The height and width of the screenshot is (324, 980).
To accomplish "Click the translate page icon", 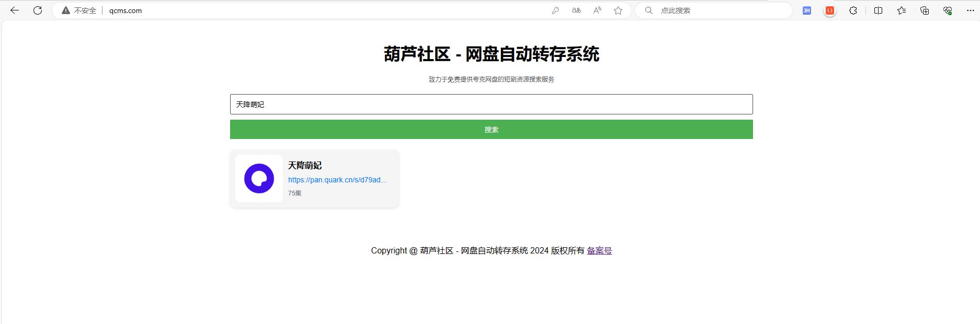I will (576, 10).
